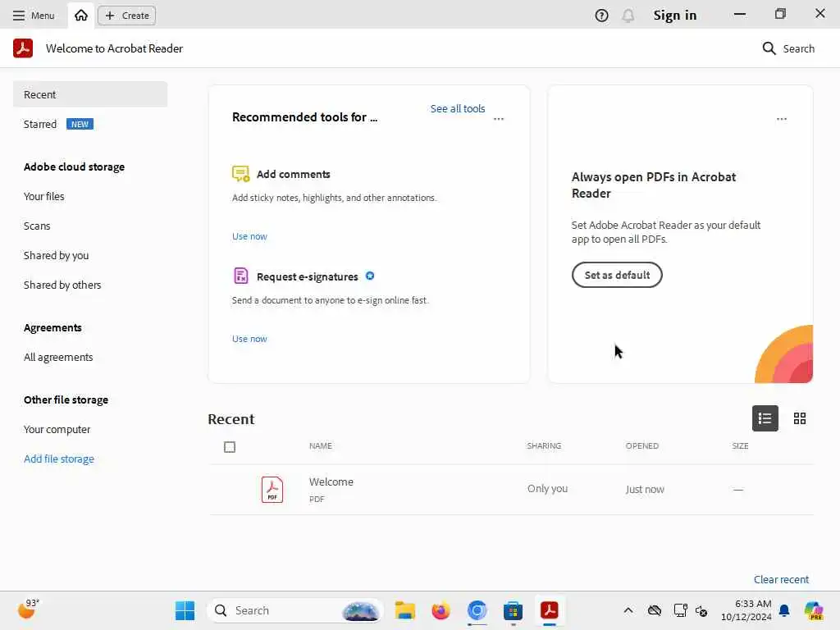Open Your files in cloud storage
Screen dimensions: 840x630
tap(44, 197)
